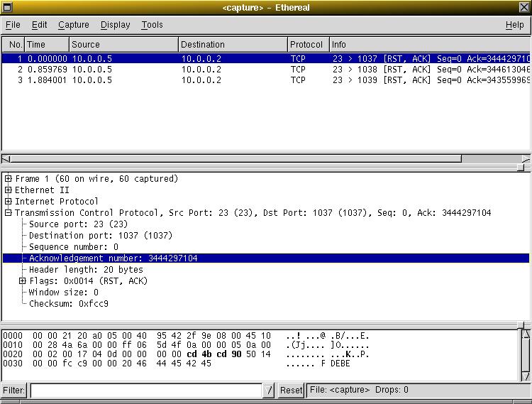Select the Source port: 23 field

click(x=78, y=224)
